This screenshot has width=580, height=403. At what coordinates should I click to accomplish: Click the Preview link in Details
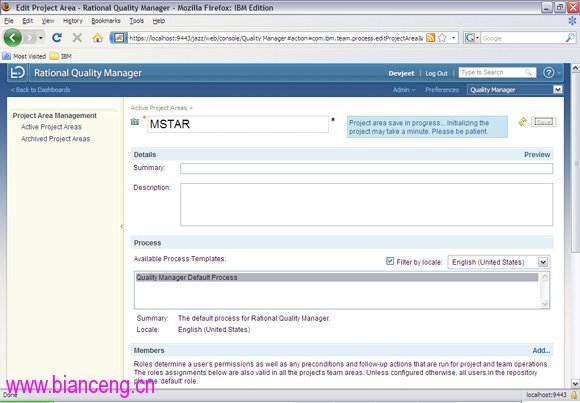(x=537, y=155)
